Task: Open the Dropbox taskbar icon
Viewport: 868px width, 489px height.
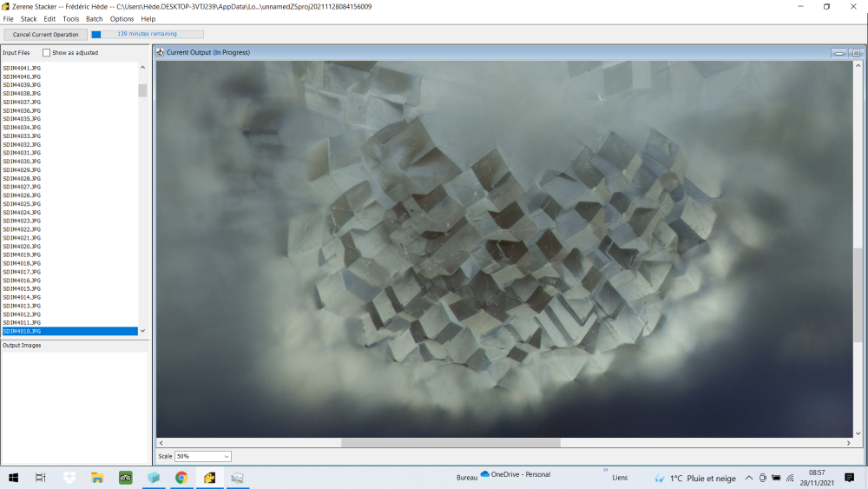Action: tap(69, 478)
